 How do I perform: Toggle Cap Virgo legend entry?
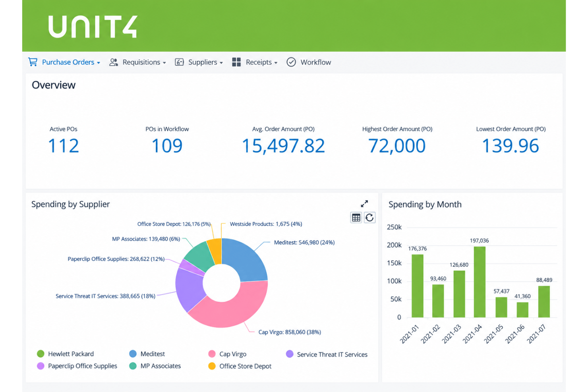coord(227,354)
